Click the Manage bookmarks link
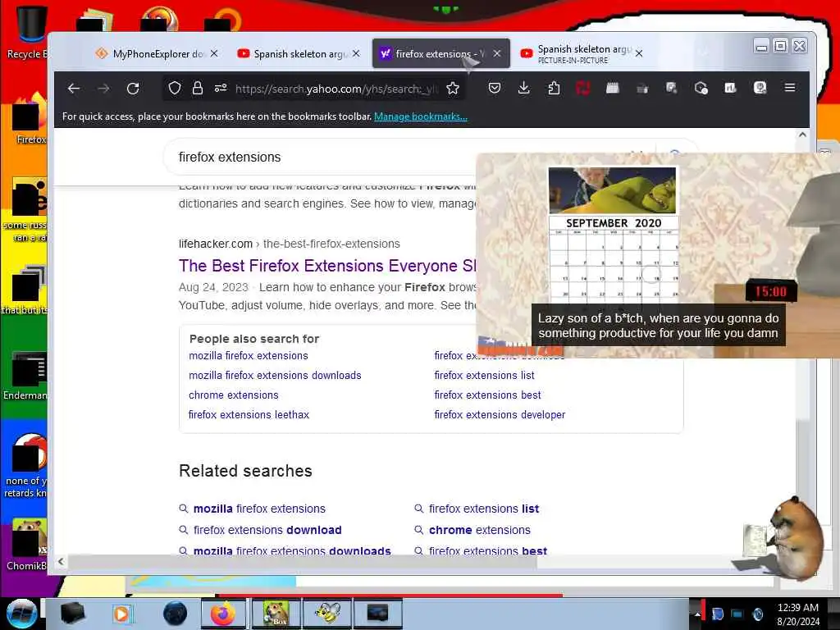This screenshot has width=840, height=630. click(421, 116)
